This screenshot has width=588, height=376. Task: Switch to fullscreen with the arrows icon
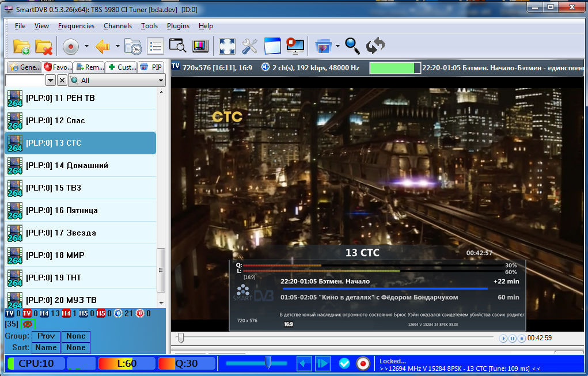click(x=227, y=47)
